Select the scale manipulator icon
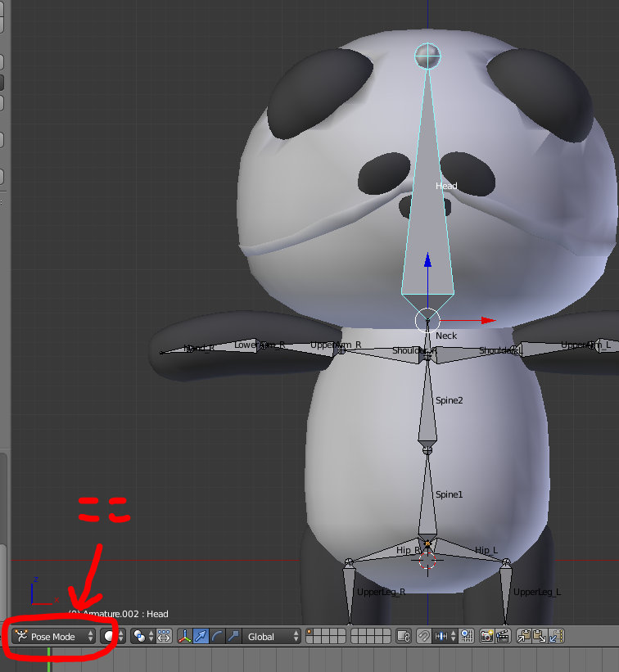This screenshot has width=619, height=672. (233, 637)
